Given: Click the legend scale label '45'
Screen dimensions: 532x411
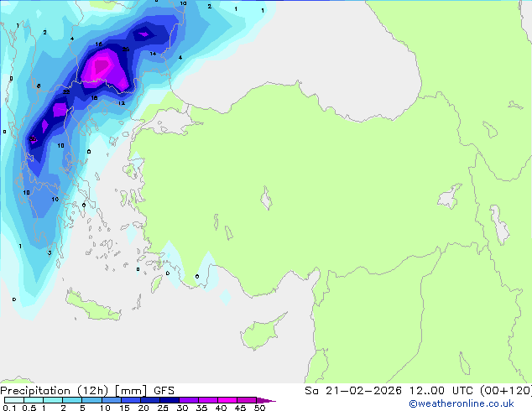Looking at the screenshot, I should click(x=240, y=408).
